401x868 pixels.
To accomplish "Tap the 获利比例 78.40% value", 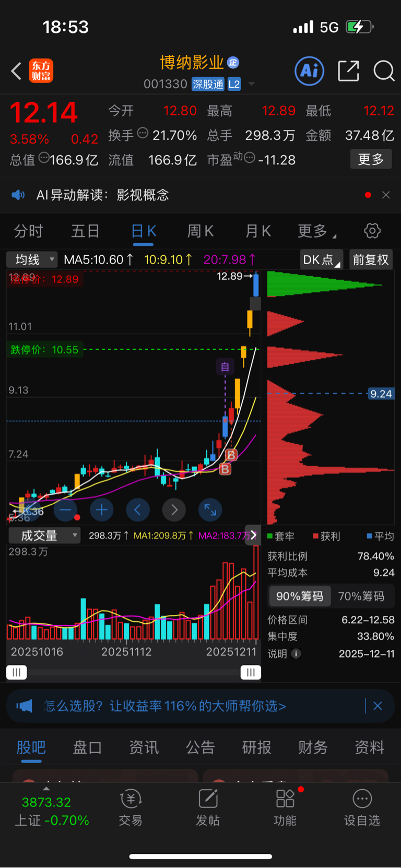I will (x=375, y=556).
